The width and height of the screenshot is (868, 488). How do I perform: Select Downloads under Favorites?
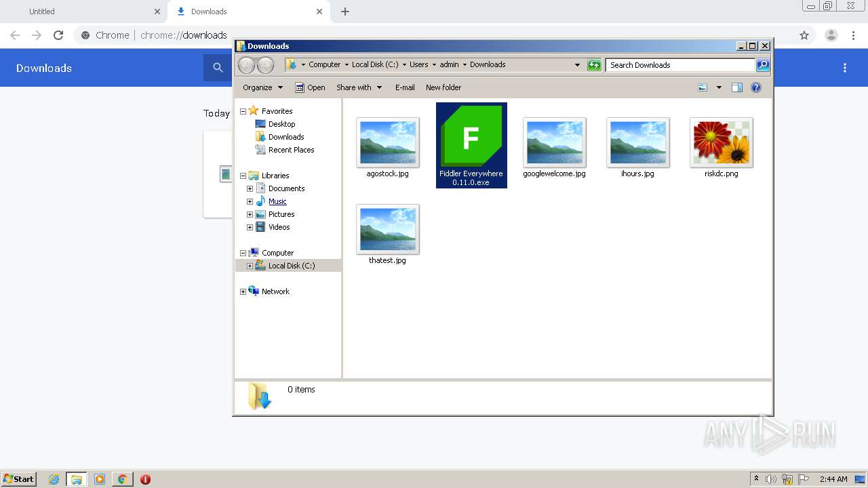point(286,137)
